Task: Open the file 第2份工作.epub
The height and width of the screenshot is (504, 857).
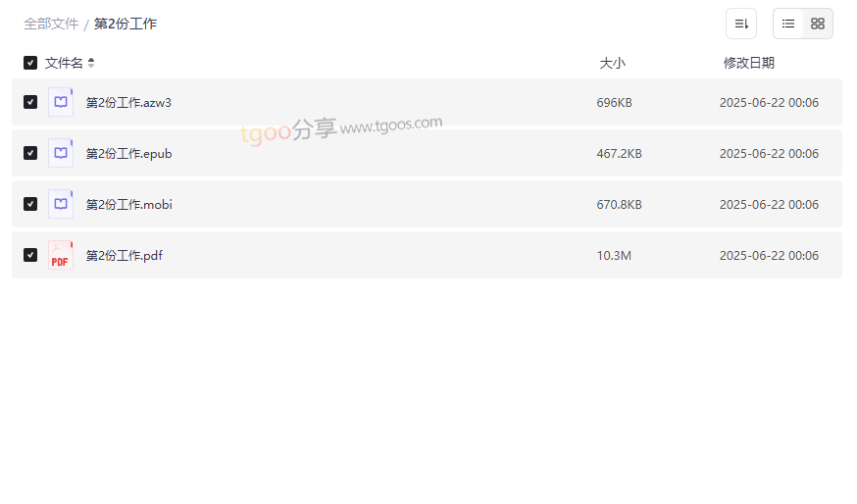Action: (x=128, y=154)
